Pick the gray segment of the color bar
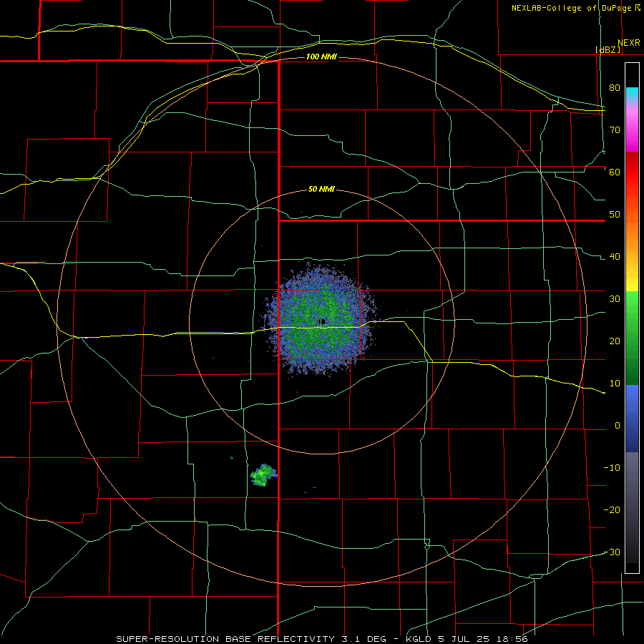This screenshot has height=644, width=644. coord(632,477)
